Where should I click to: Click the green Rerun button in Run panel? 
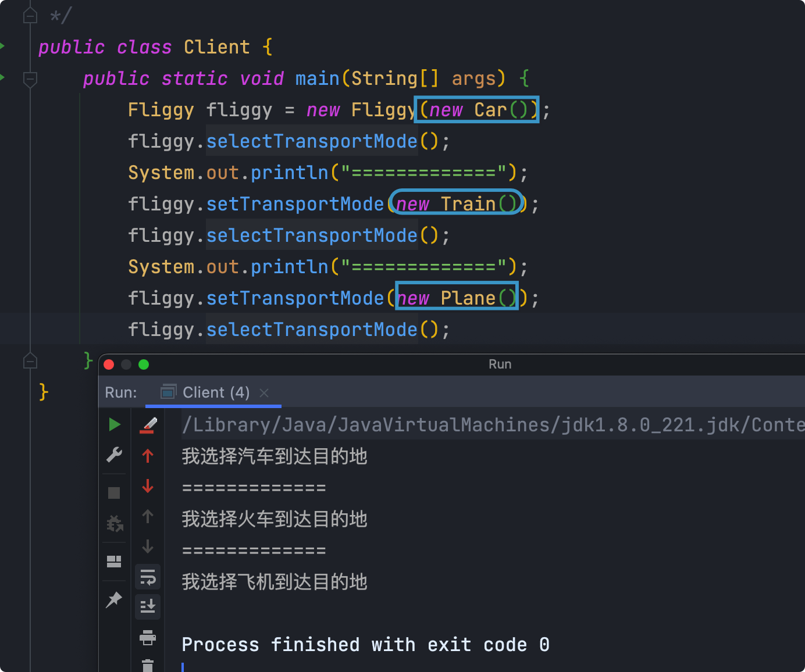115,424
